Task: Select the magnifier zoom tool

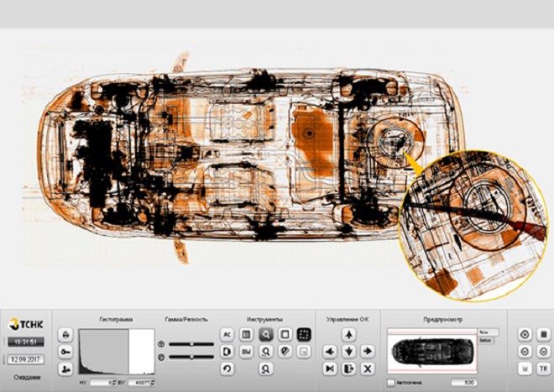Action: click(265, 334)
